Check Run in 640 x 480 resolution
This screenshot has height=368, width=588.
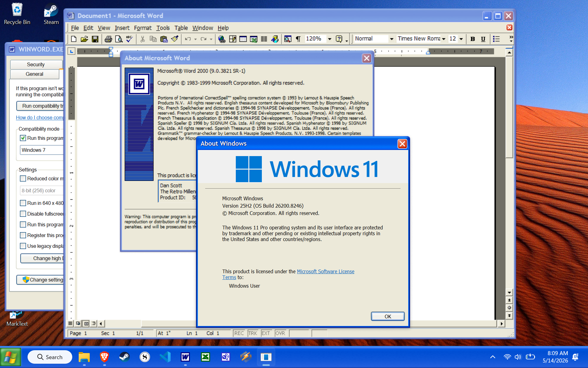pos(23,203)
